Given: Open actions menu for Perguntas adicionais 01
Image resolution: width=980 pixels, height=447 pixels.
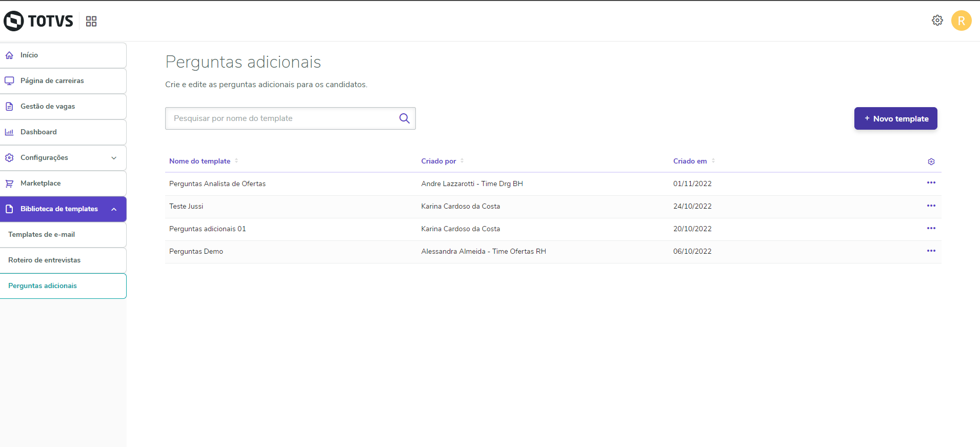Looking at the screenshot, I should click(x=931, y=228).
